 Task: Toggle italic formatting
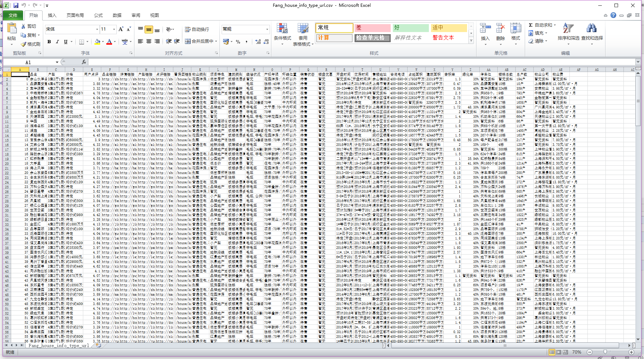pos(57,42)
